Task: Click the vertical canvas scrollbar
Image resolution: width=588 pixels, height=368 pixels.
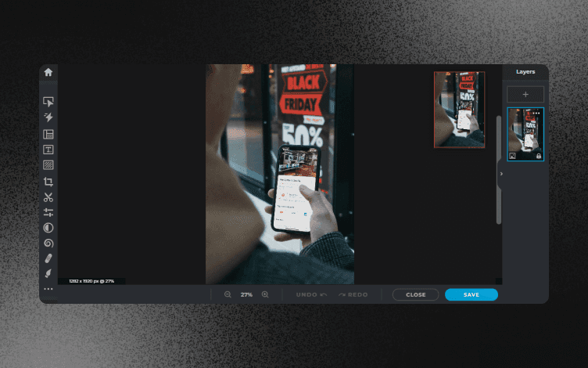Action: coord(498,170)
